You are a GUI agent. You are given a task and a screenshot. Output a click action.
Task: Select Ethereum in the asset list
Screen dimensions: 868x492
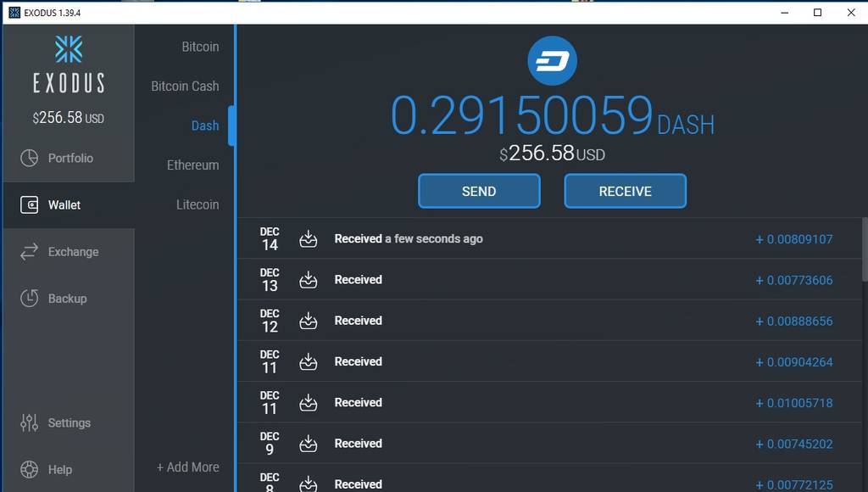click(x=192, y=165)
